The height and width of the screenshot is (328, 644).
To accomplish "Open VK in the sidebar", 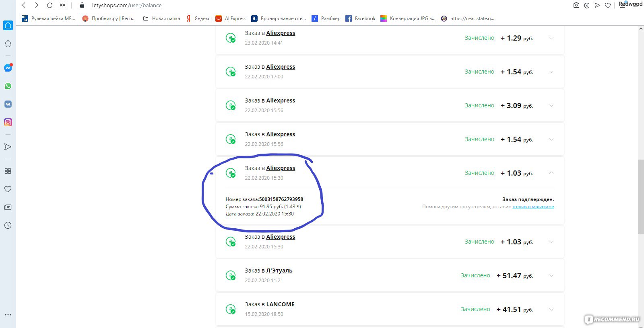I will click(x=8, y=104).
